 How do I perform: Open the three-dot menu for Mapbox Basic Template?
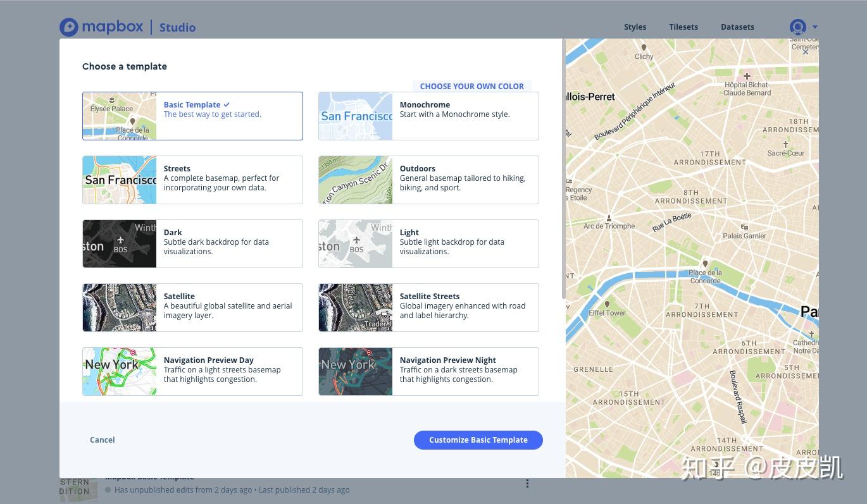click(527, 483)
